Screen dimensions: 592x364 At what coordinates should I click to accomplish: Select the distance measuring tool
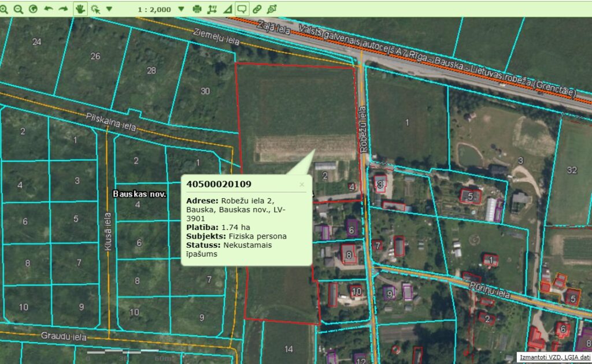point(212,9)
